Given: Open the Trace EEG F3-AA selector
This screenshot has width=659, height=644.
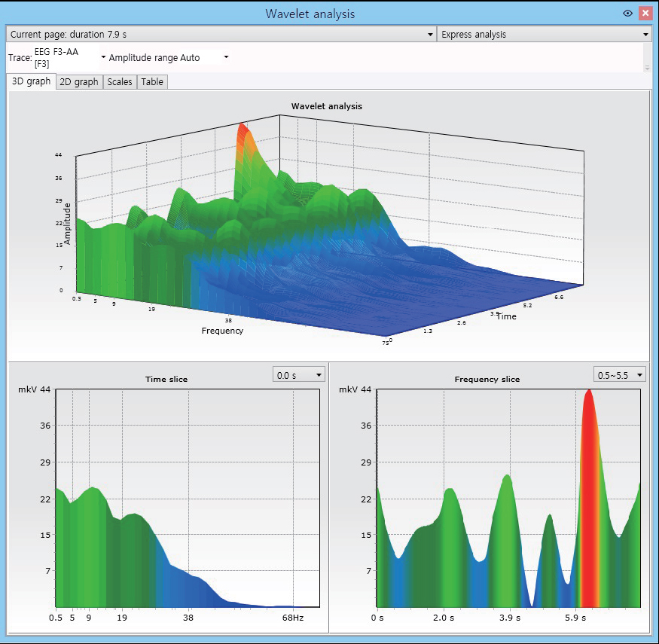Looking at the screenshot, I should tap(103, 58).
